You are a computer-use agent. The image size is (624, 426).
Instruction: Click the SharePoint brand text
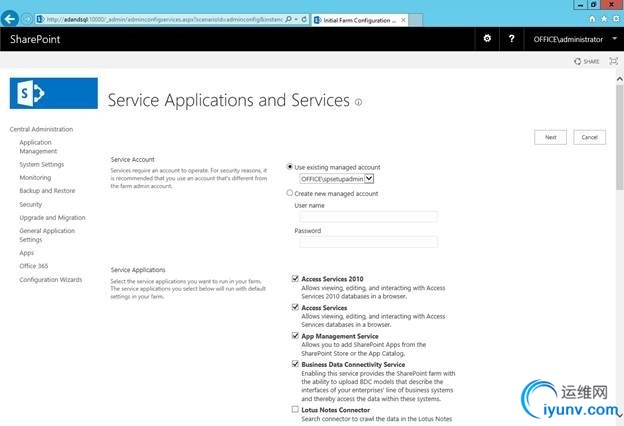(35, 39)
